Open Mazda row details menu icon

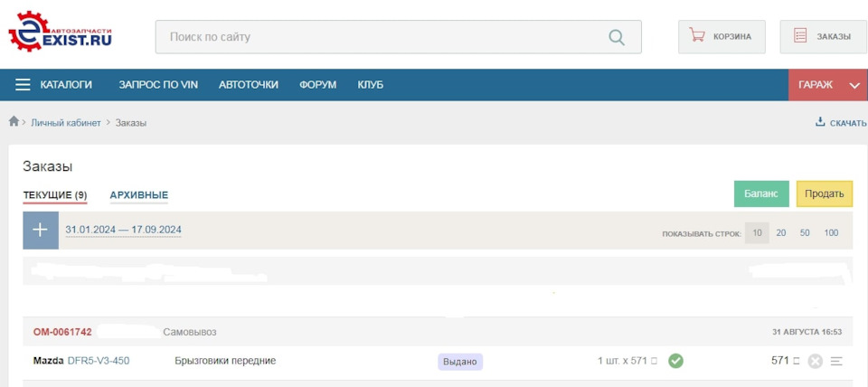[x=836, y=362]
